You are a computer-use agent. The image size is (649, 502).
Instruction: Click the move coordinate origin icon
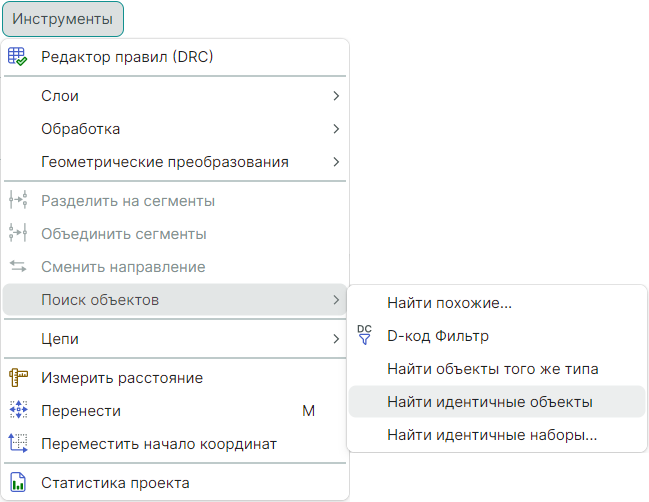pyautogui.click(x=18, y=443)
